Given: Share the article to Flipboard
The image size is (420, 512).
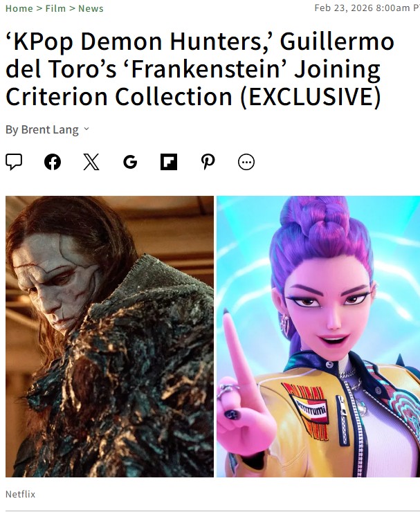Looking at the screenshot, I should 169,162.
